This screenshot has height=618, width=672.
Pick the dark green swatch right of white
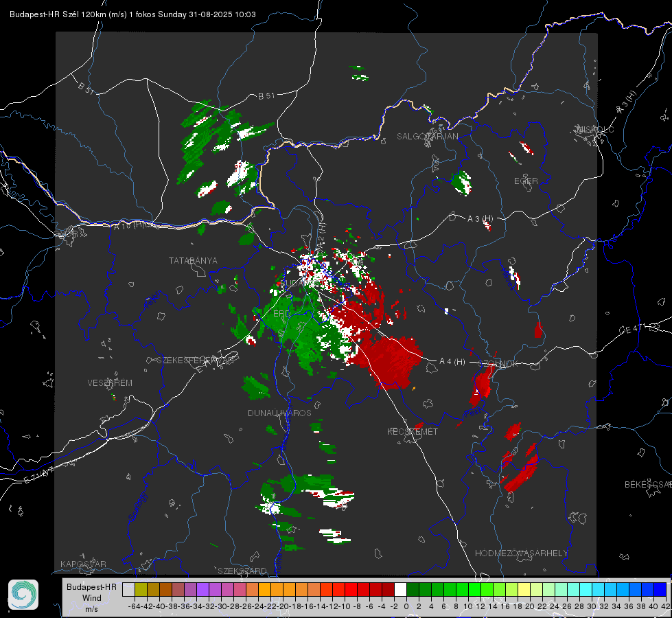[413, 590]
